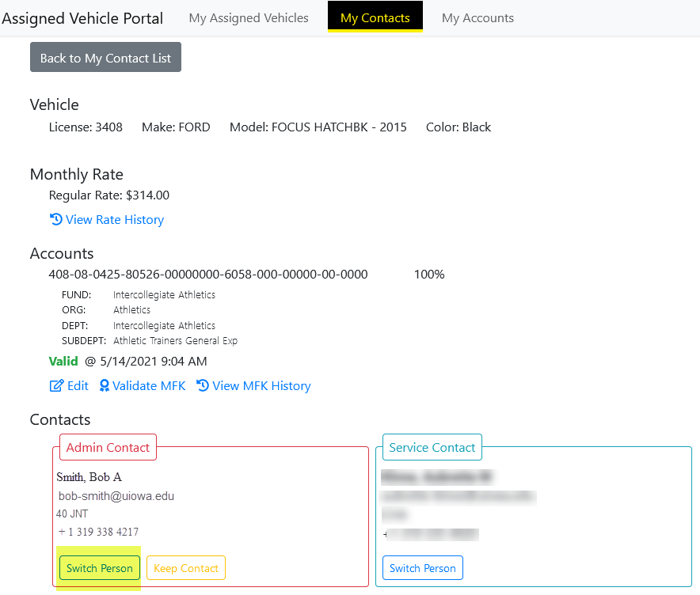700x595 pixels.
Task: Open the My Assigned Vehicles tab
Action: [249, 18]
